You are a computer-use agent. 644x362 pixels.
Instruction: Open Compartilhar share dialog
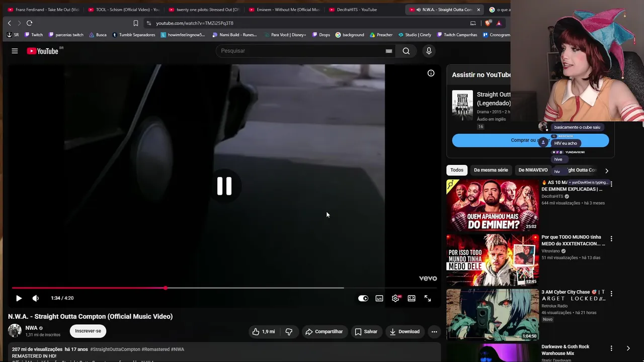tap(324, 331)
